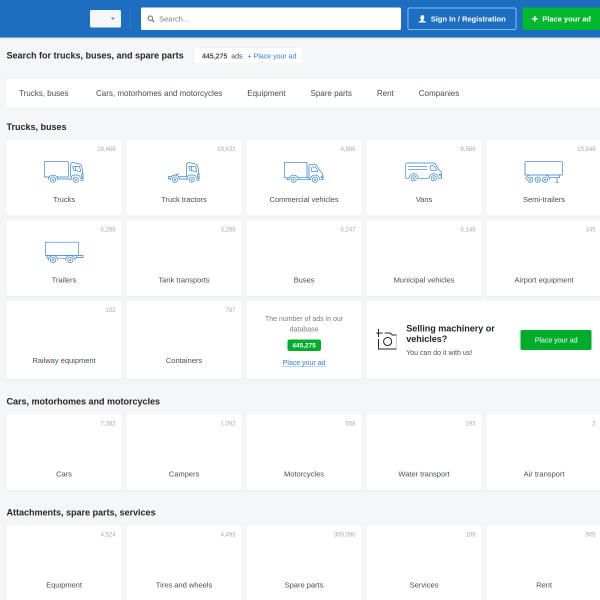Click the plus icon on Place your ad
The height and width of the screenshot is (600, 600).
535,19
